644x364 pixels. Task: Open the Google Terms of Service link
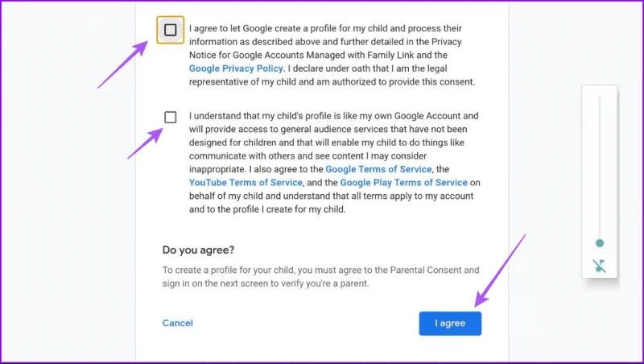(378, 169)
